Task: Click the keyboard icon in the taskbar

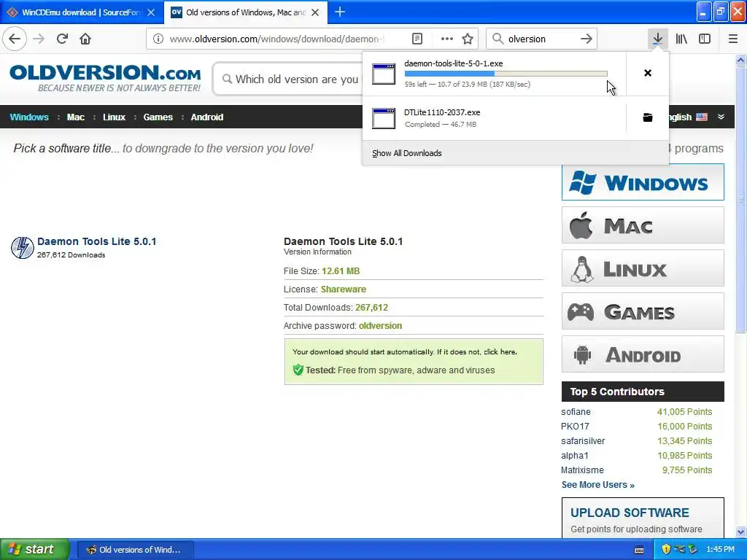Action: coord(639,550)
